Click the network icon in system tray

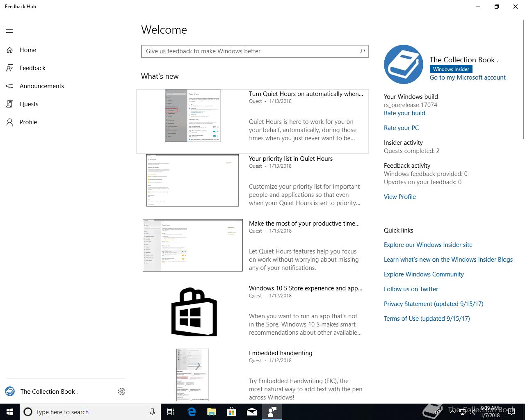pos(462,412)
